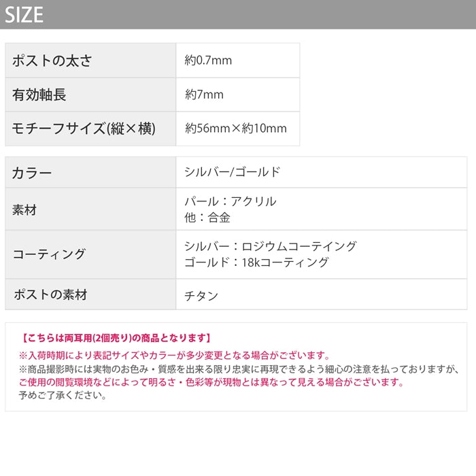Click the シルバー/ゴールド color value

click(232, 172)
